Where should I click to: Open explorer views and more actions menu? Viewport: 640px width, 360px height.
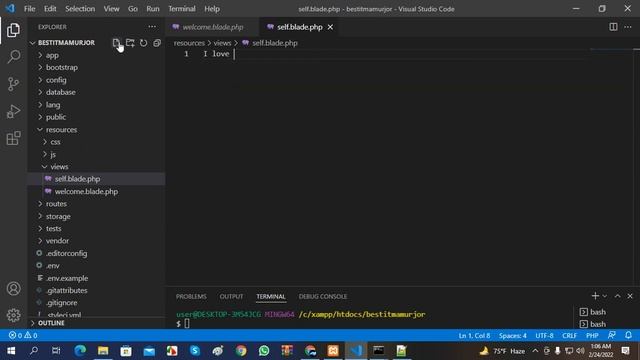[152, 27]
